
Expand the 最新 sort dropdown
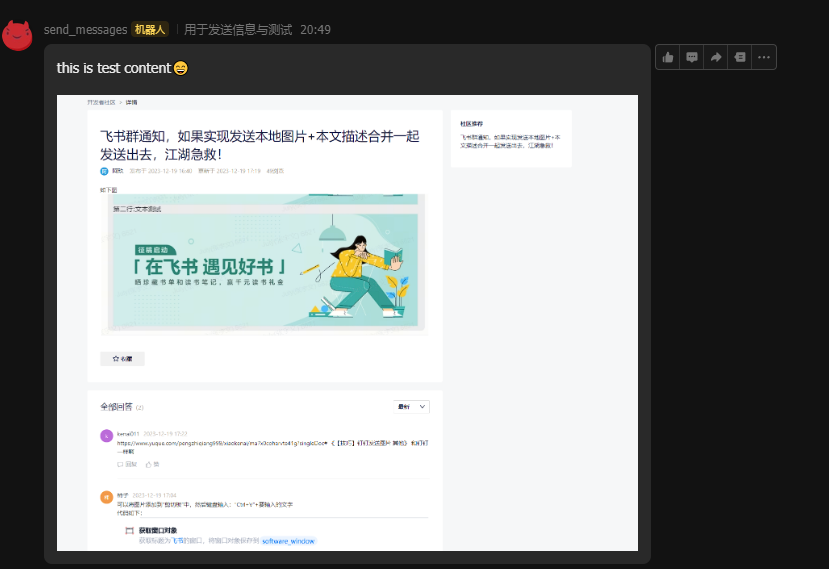413,407
